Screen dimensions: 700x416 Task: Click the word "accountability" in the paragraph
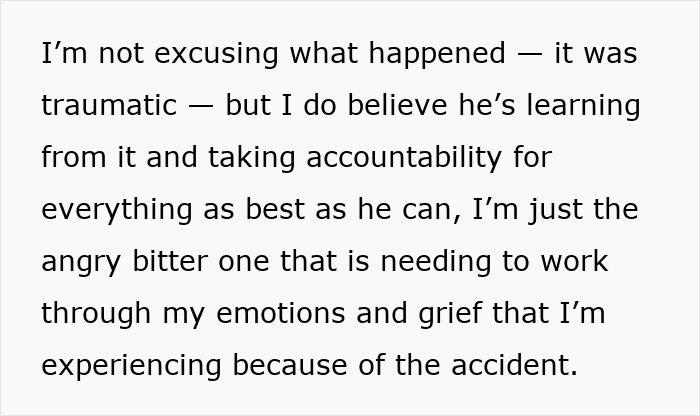coord(404,158)
